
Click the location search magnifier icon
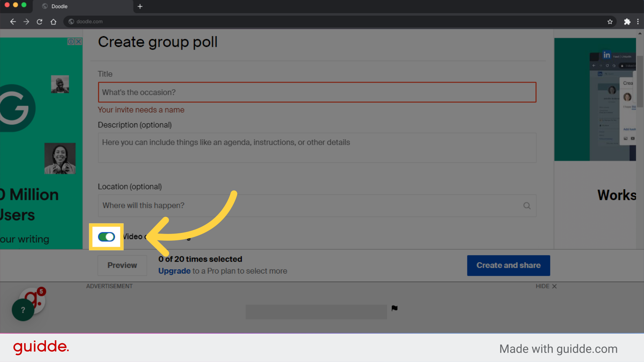point(527,205)
